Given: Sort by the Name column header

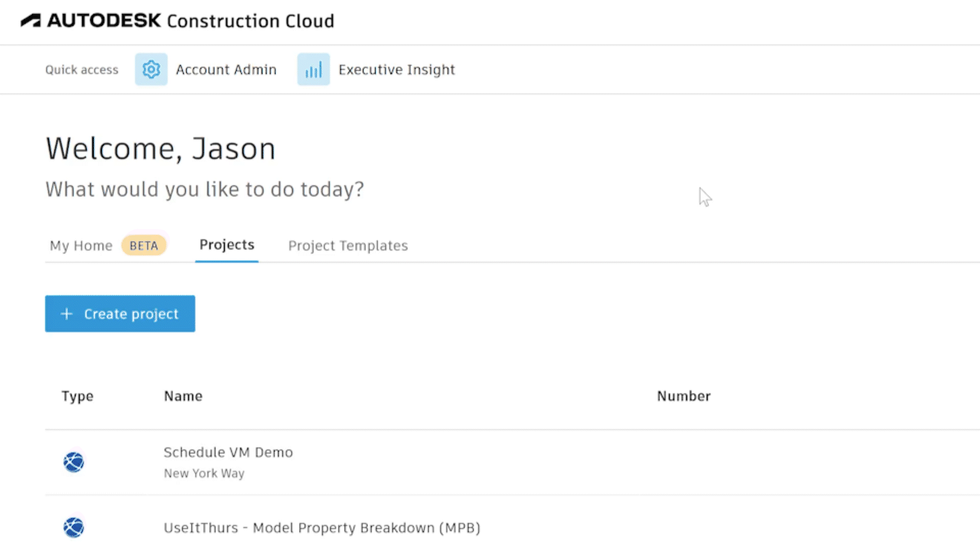Looking at the screenshot, I should [183, 396].
